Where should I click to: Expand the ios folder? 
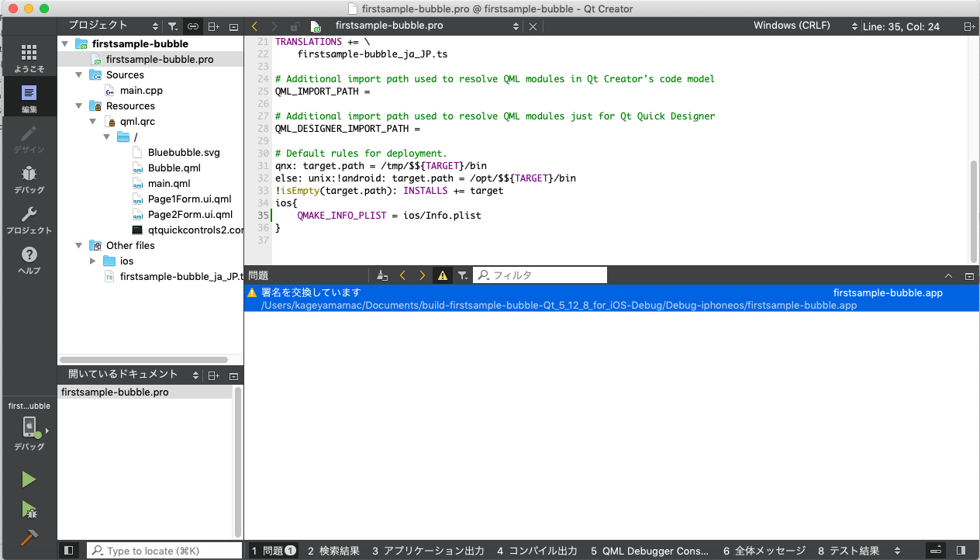(92, 261)
